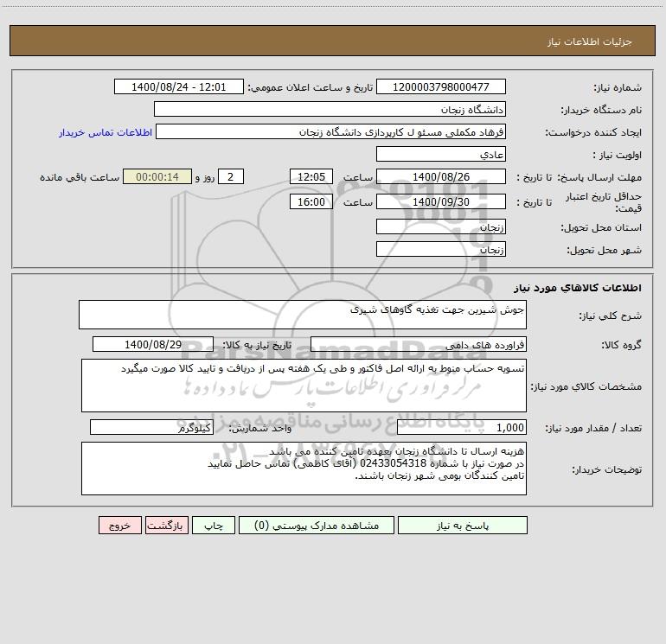Click the 'خروج' exit button
The image size is (666, 644).
coord(119,525)
